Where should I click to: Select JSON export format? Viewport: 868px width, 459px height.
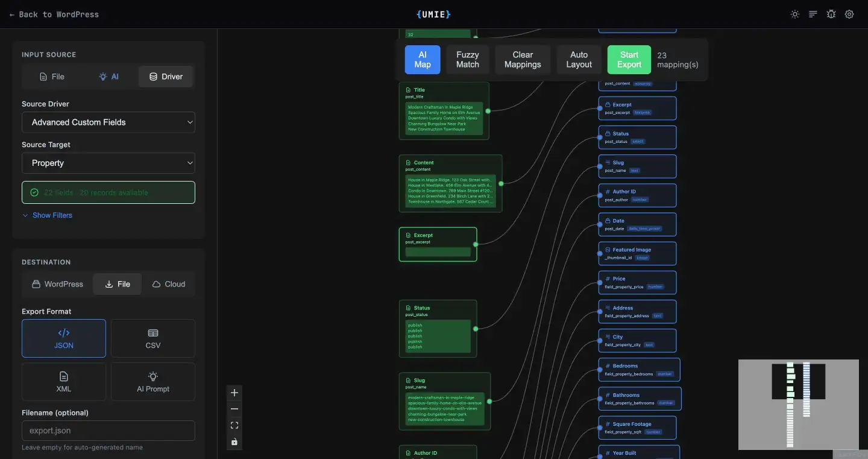coord(64,338)
